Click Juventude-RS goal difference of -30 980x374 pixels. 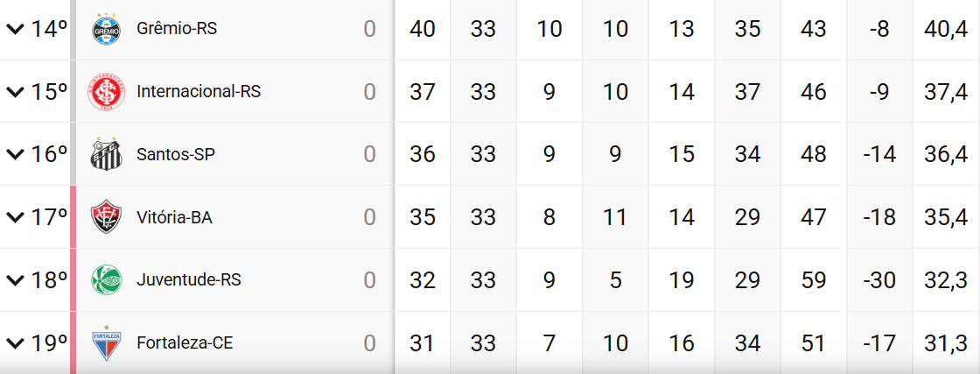tap(879, 280)
